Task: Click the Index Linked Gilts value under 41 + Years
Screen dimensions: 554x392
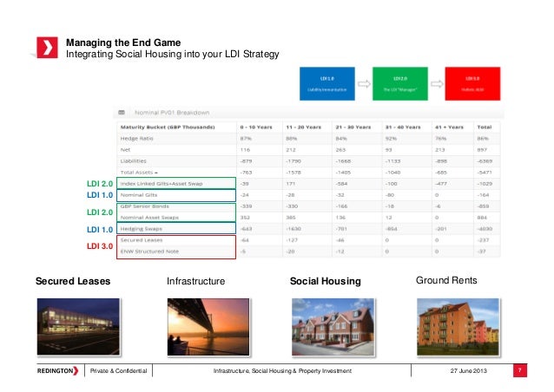Action: coord(441,184)
